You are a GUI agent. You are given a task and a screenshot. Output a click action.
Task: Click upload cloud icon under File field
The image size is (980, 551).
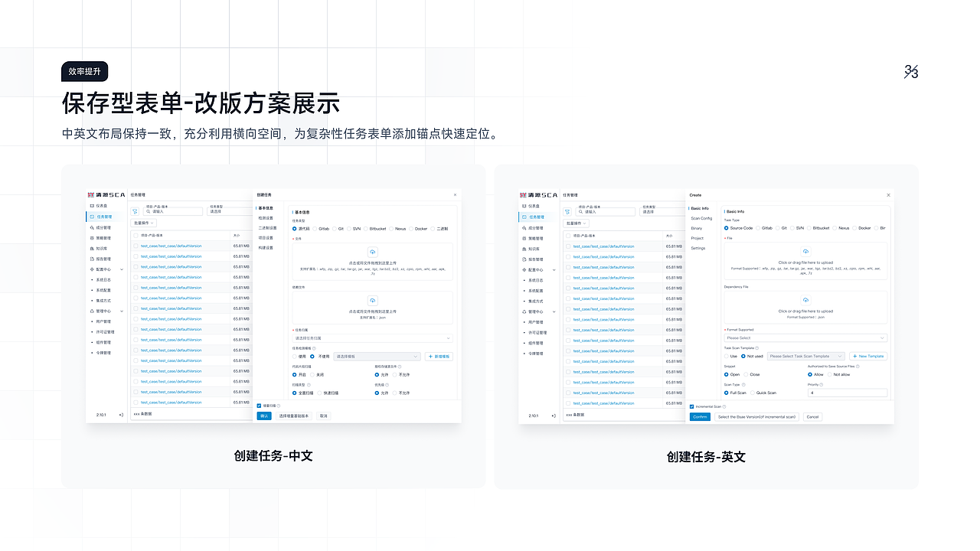(x=805, y=252)
